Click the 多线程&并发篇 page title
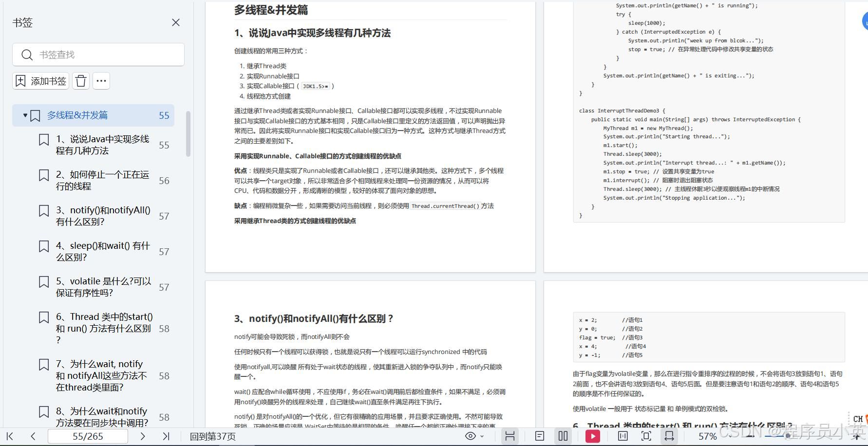Image resolution: width=868 pixels, height=446 pixels. tap(271, 10)
